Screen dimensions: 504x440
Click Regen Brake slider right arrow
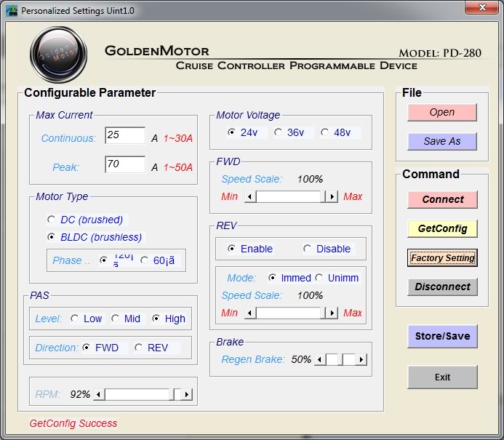pyautogui.click(x=361, y=359)
